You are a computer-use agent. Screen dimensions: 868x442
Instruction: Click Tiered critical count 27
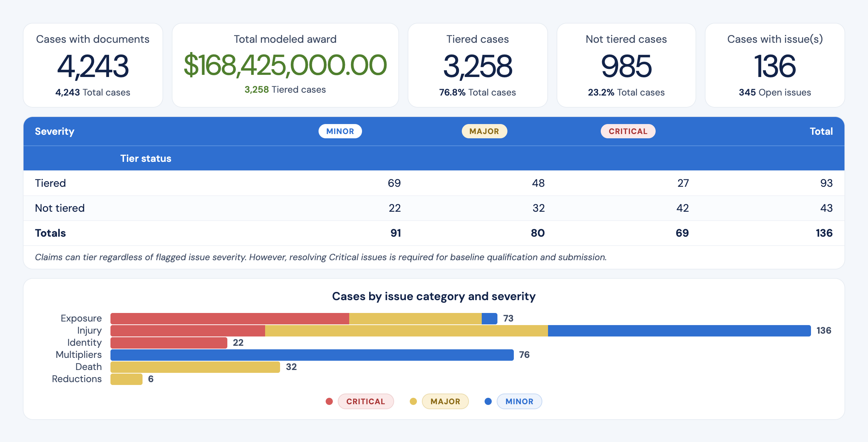683,183
